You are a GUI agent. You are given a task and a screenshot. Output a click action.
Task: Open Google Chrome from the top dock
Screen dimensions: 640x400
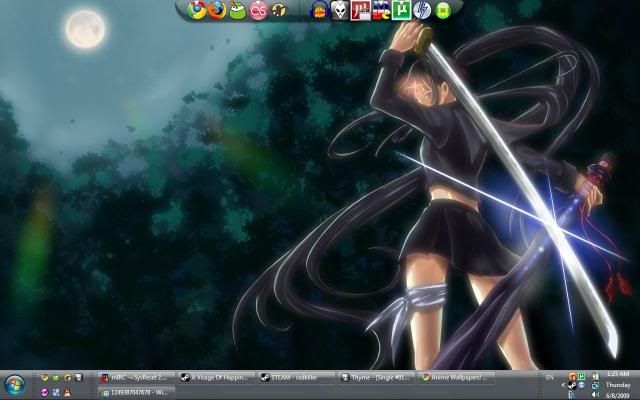coord(196,11)
